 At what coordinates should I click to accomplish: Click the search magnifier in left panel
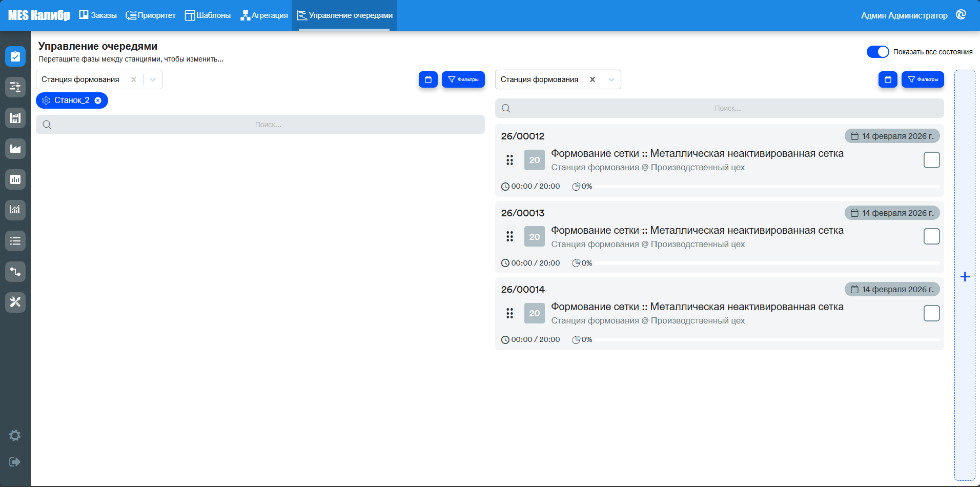pyautogui.click(x=47, y=125)
